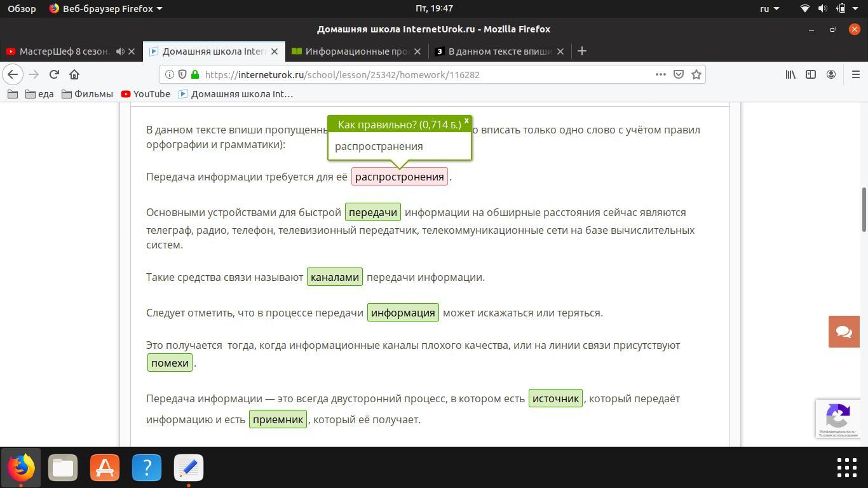Reload the current page
This screenshot has width=868, height=488.
click(x=54, y=74)
